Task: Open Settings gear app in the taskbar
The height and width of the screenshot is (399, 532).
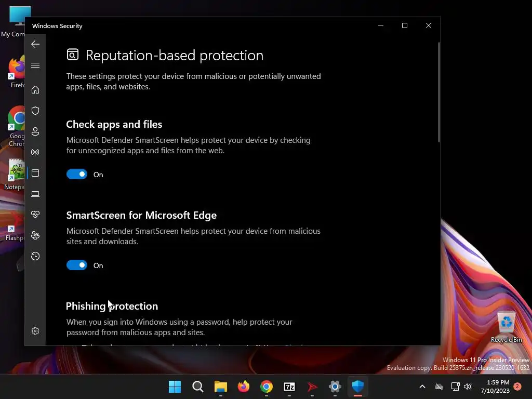Action: pos(335,387)
